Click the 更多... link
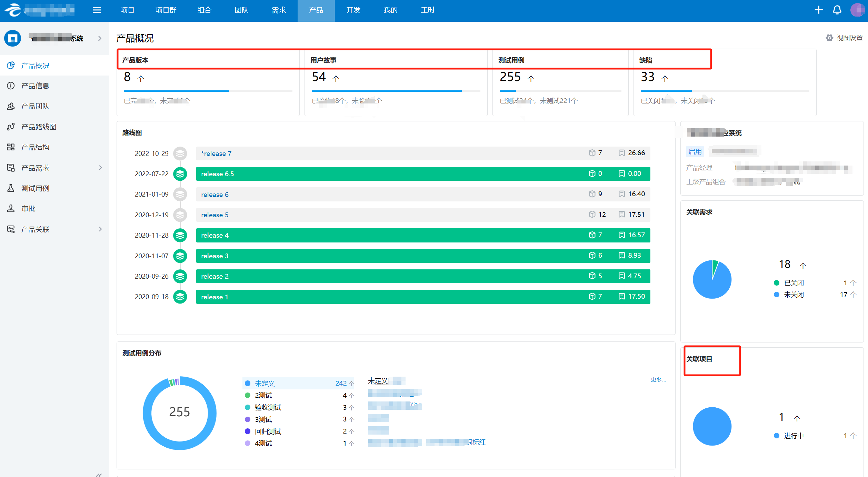This screenshot has height=477, width=868. point(658,379)
